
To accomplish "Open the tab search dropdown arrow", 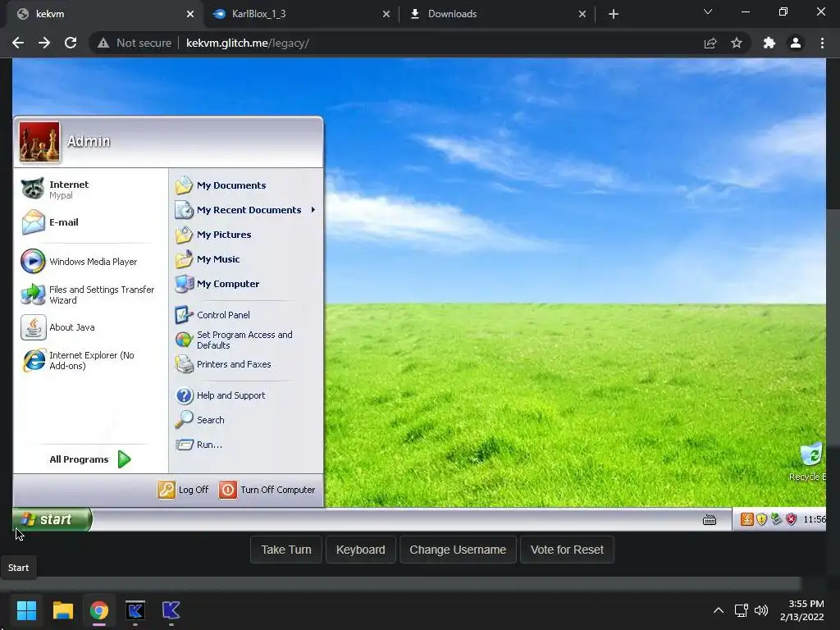I will click(x=708, y=11).
